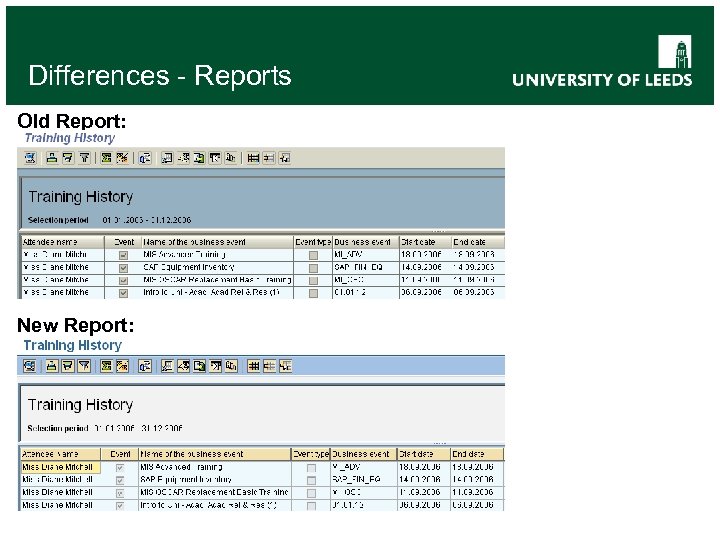Toggle Event type checkbox for SAP_FIN_EQ row in New Report
Viewport: 720px width, 540px height.
click(x=311, y=480)
